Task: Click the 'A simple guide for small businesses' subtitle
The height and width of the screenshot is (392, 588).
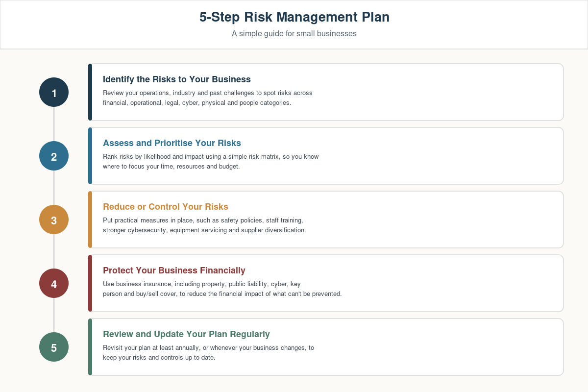Action: pos(294,34)
